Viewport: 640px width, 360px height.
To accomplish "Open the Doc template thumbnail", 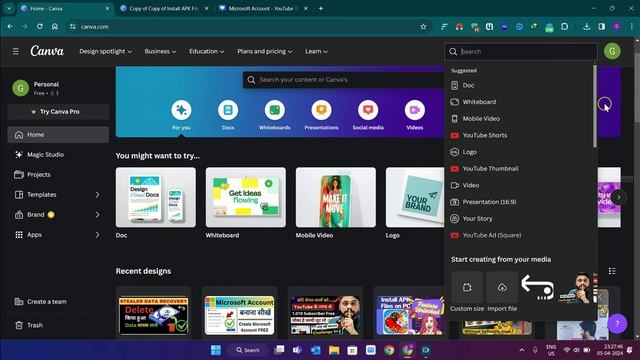I will pyautogui.click(x=156, y=198).
